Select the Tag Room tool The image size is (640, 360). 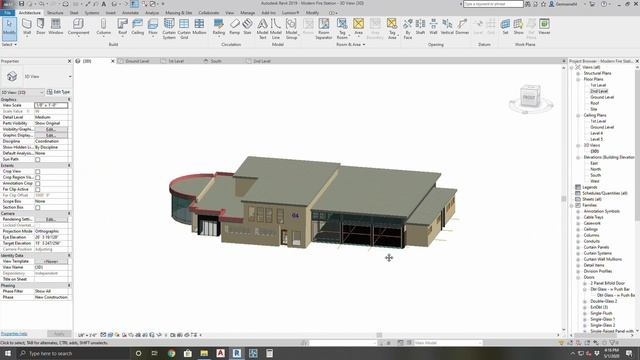point(342,29)
